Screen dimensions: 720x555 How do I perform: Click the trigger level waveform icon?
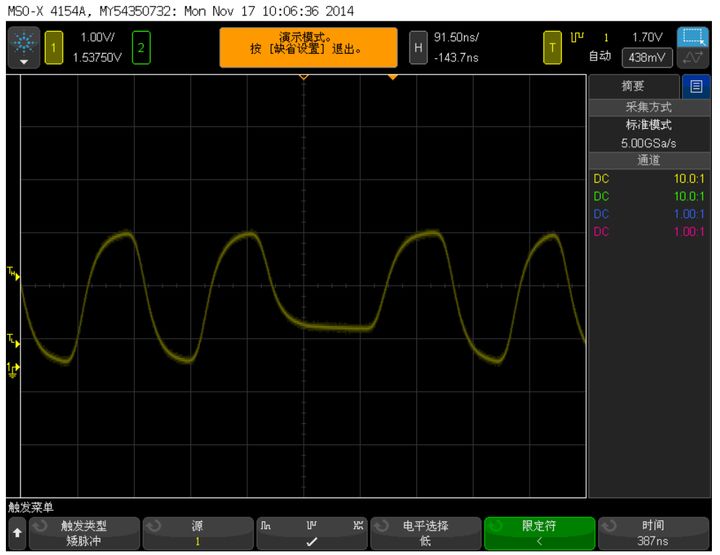[693, 58]
